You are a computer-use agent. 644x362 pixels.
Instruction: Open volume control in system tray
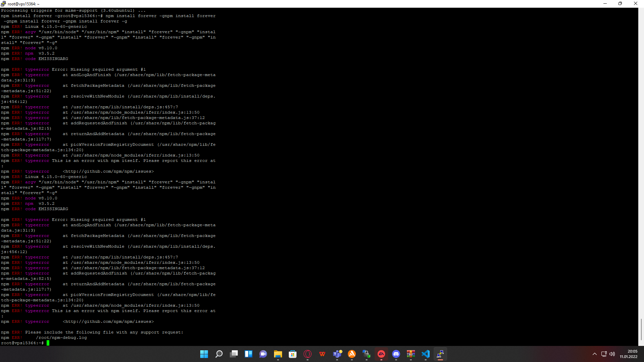coord(612,354)
